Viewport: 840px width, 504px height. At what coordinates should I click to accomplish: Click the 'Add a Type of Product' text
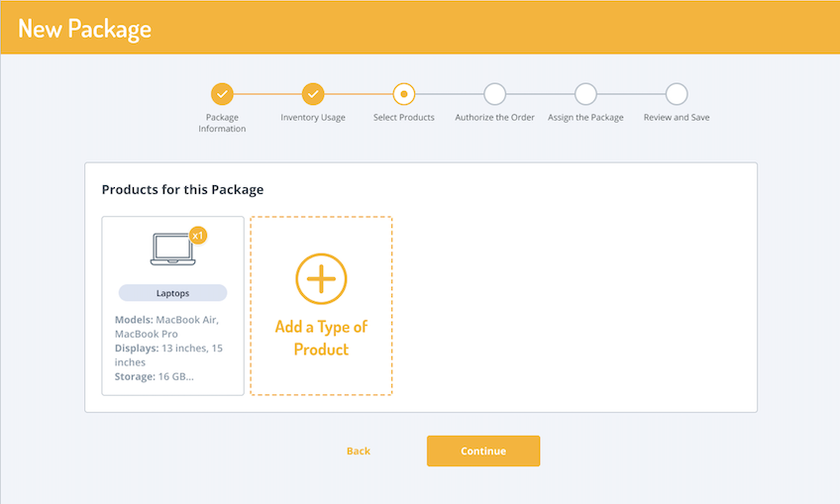321,338
